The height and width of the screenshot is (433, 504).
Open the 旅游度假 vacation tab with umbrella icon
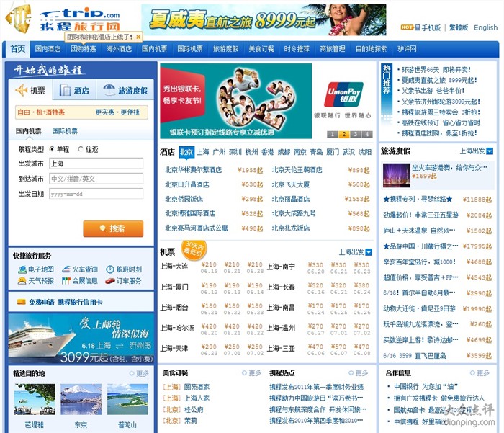pos(125,90)
